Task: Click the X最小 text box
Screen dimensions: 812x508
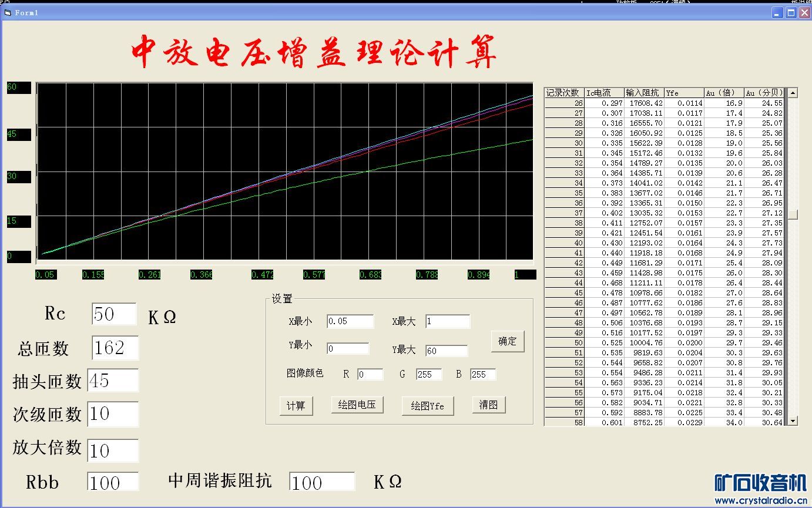Action: [x=350, y=321]
